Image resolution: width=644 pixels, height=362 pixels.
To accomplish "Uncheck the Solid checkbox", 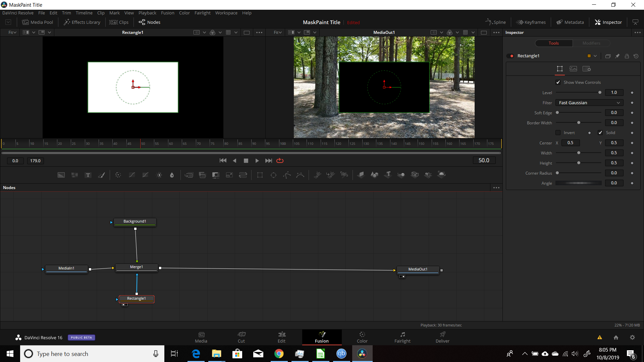I will tap(600, 133).
